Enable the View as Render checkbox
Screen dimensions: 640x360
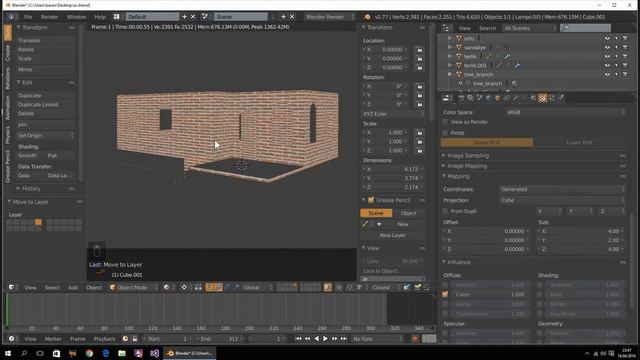pos(445,122)
